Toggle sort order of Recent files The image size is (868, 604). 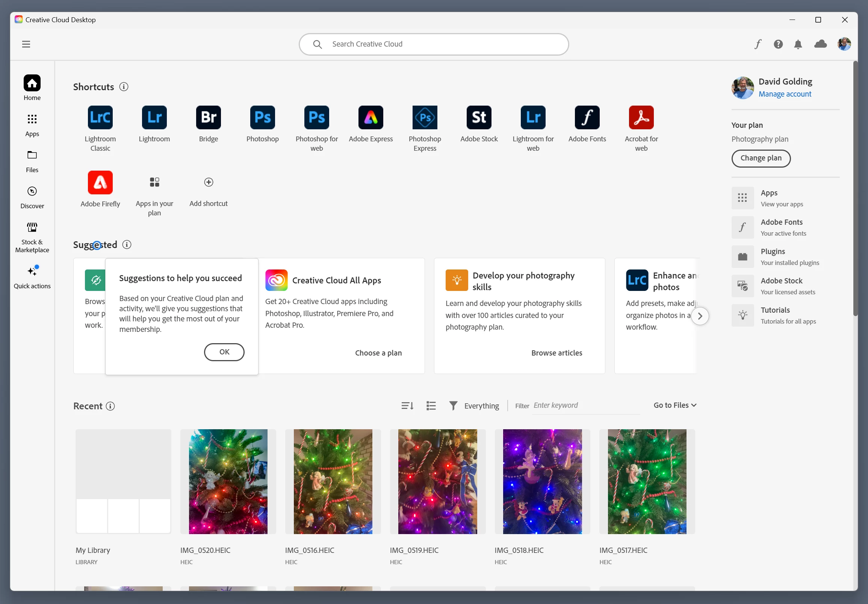pyautogui.click(x=407, y=406)
